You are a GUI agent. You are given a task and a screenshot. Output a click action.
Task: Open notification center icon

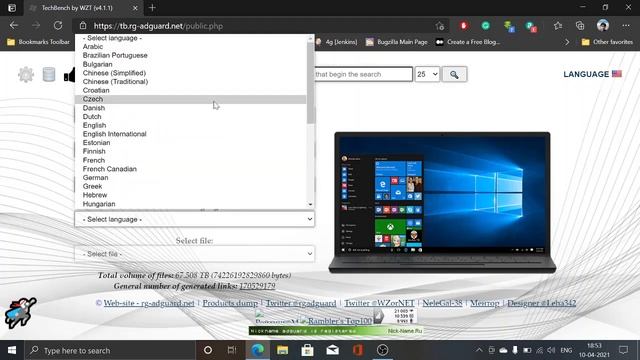pos(623,350)
